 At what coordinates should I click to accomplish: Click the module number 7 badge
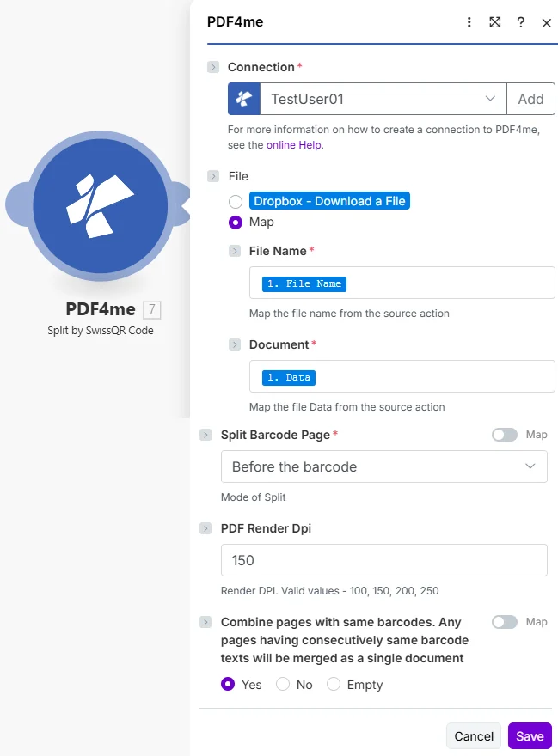coord(152,309)
